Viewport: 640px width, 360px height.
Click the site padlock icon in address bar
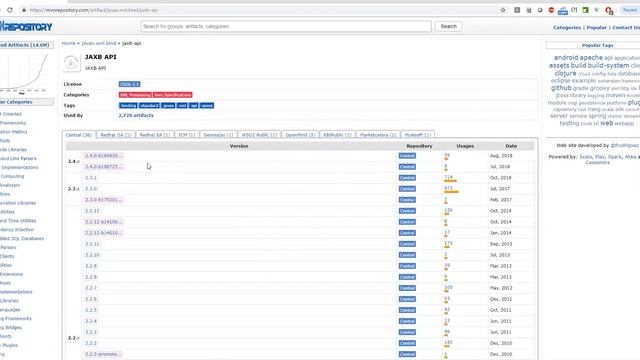(24, 10)
